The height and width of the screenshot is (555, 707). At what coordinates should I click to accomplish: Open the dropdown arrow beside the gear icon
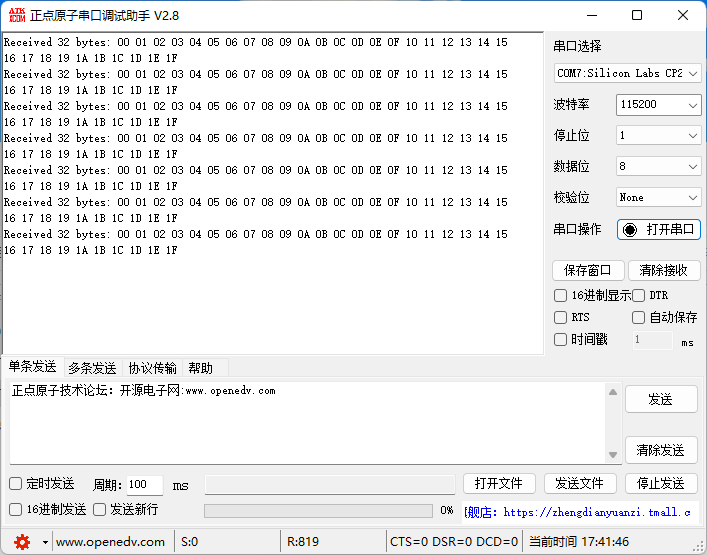click(x=45, y=542)
